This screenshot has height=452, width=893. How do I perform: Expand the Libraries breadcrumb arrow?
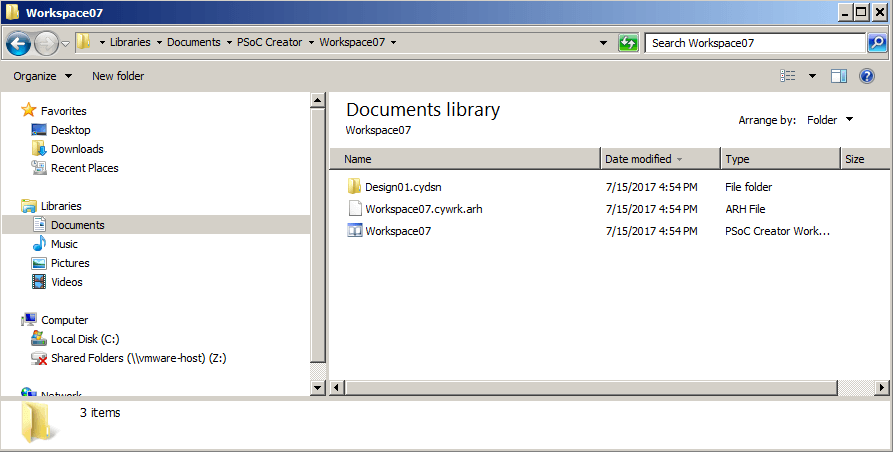click(102, 43)
